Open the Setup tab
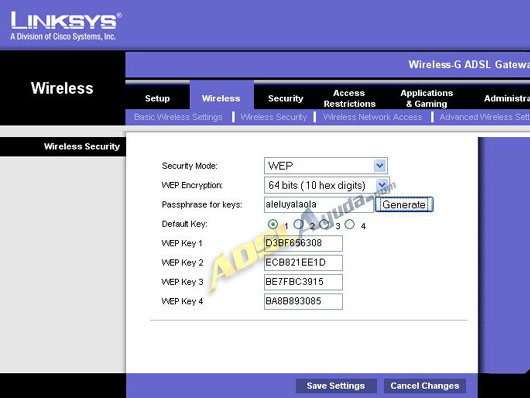Image resolution: width=530 pixels, height=398 pixels. (x=157, y=98)
